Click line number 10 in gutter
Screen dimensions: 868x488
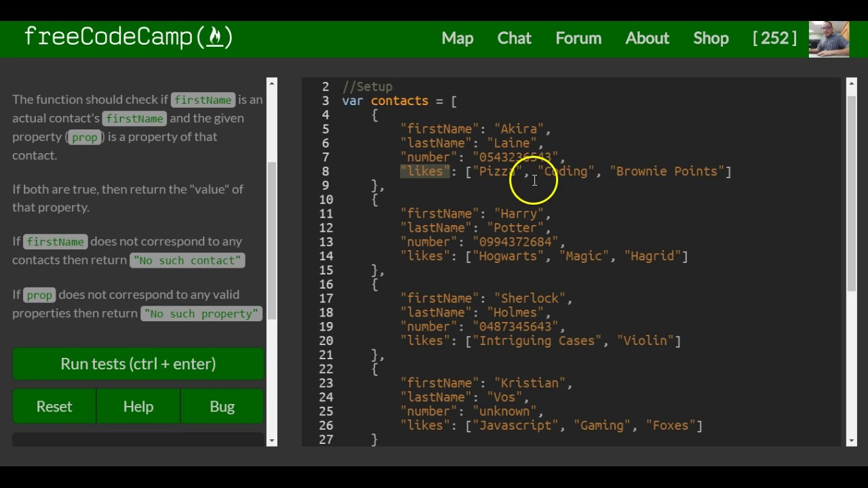tap(325, 200)
